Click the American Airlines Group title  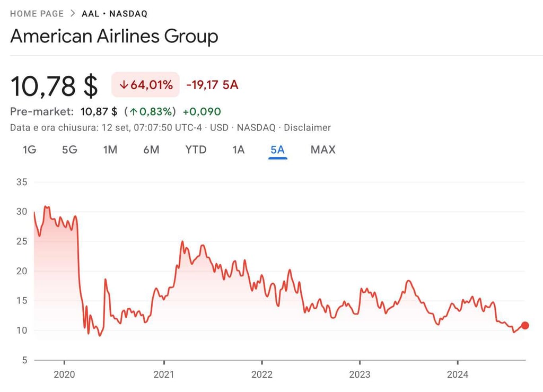pos(114,37)
